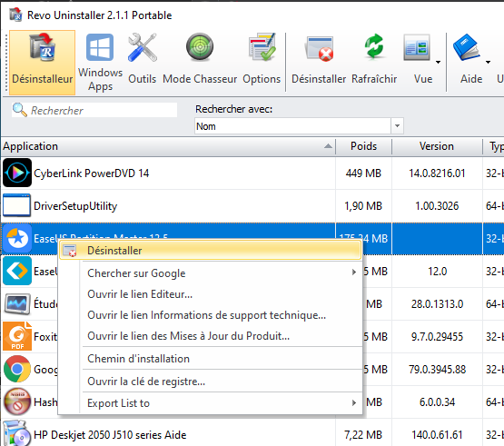Open the Vue view icon
The height and width of the screenshot is (446, 504).
[417, 47]
